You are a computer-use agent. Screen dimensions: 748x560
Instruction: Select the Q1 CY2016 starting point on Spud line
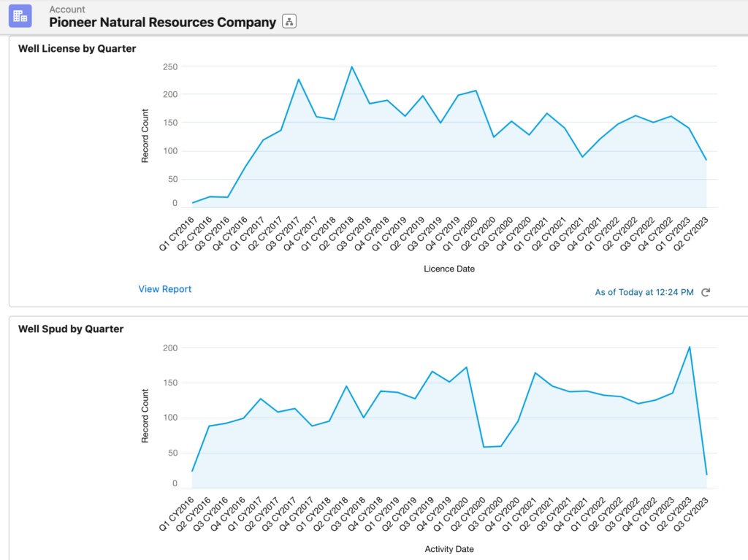tap(192, 471)
